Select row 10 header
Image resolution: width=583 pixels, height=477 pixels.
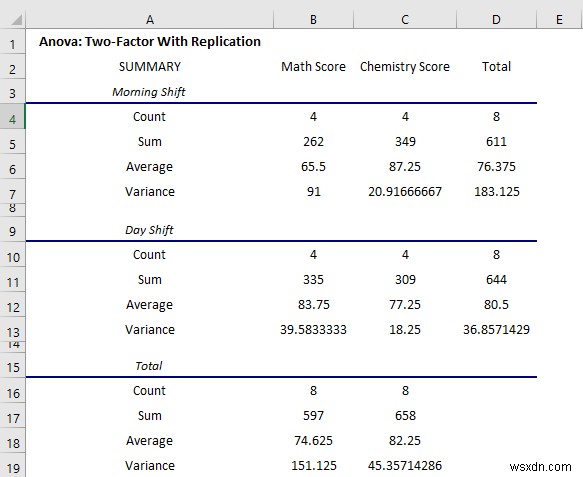(13, 255)
